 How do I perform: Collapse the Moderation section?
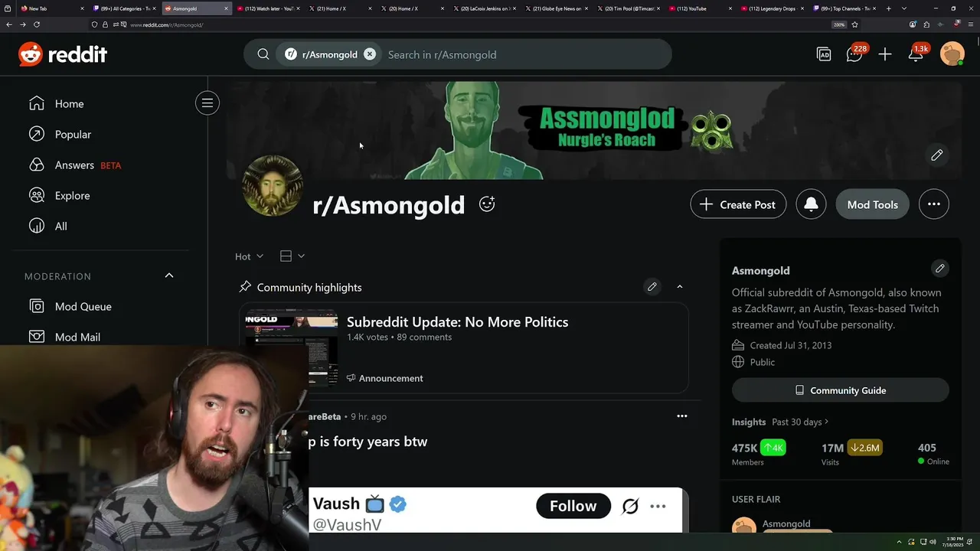point(169,275)
